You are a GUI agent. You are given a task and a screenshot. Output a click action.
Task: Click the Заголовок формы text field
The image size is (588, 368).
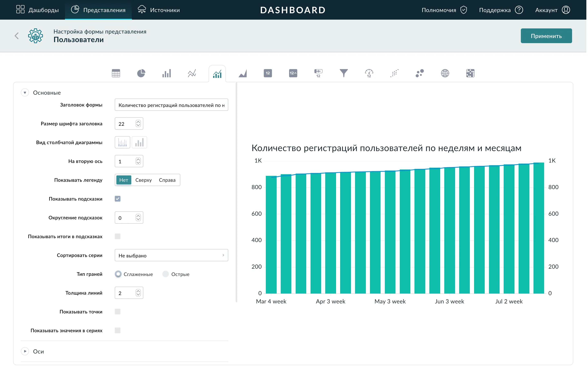point(171,105)
